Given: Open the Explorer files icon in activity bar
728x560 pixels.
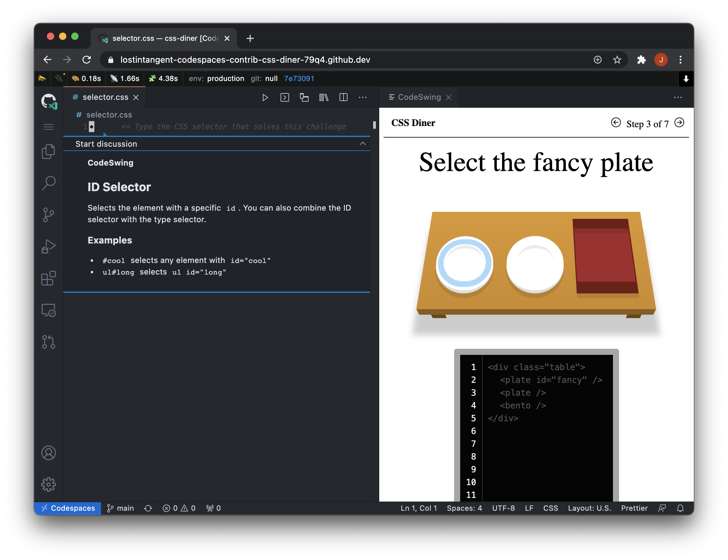Looking at the screenshot, I should click(49, 152).
